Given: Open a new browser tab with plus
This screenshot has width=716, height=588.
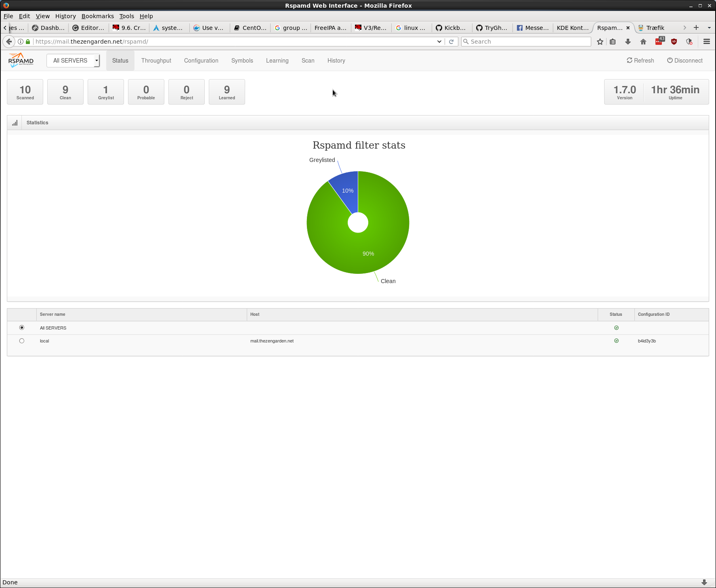Looking at the screenshot, I should click(x=696, y=27).
